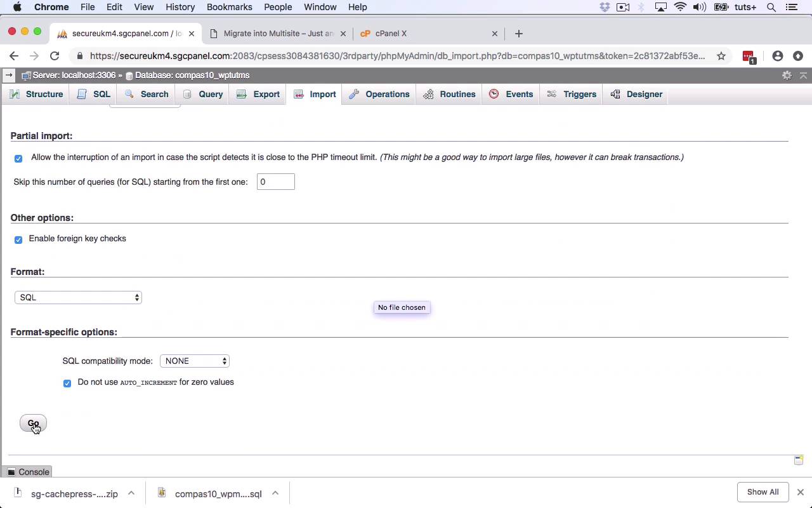Expand options for compas10_wpm sql download

click(275, 493)
